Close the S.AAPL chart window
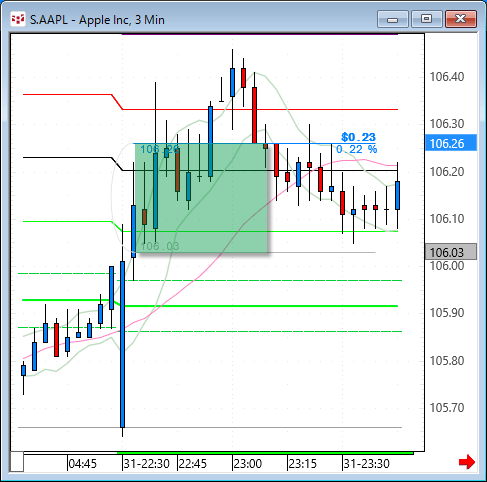The width and height of the screenshot is (487, 482). click(x=461, y=19)
